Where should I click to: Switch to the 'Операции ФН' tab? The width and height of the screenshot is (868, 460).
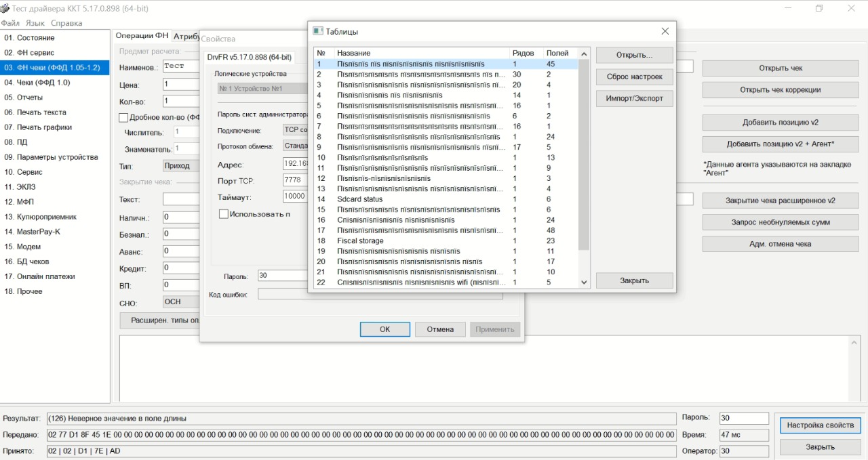142,36
